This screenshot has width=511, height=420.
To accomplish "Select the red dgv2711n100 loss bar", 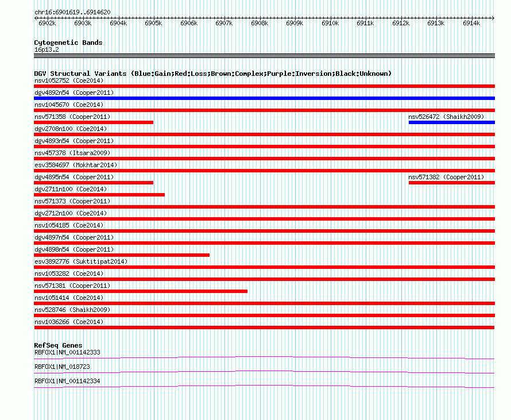I will pos(99,195).
